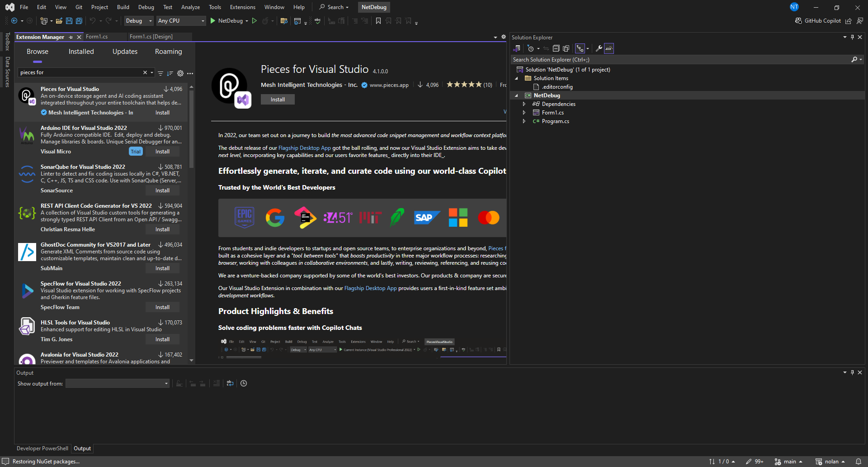Open the Show output from dropdown
Screen dimensions: 868x467
(x=118, y=383)
